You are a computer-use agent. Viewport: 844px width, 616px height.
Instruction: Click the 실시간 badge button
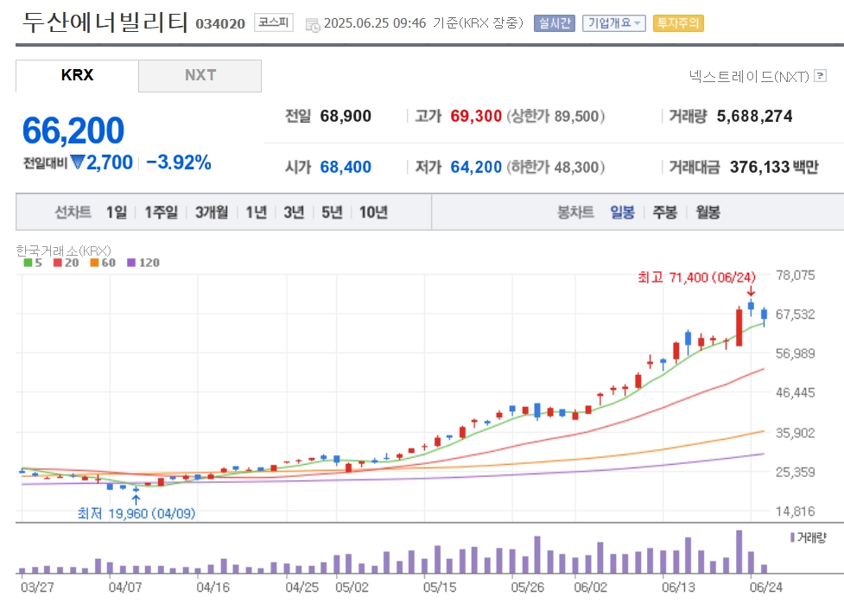pos(555,23)
